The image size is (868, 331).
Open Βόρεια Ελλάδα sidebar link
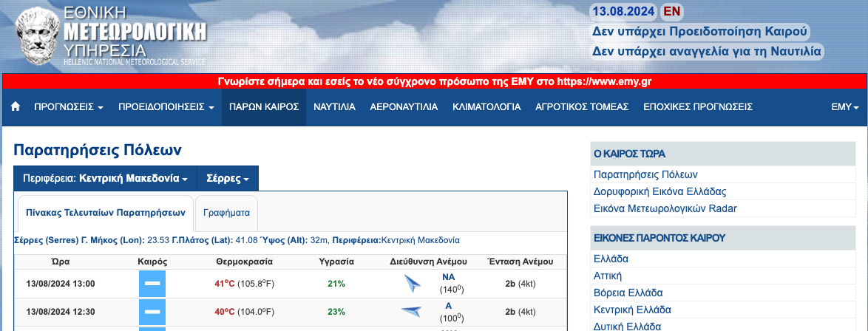(628, 293)
